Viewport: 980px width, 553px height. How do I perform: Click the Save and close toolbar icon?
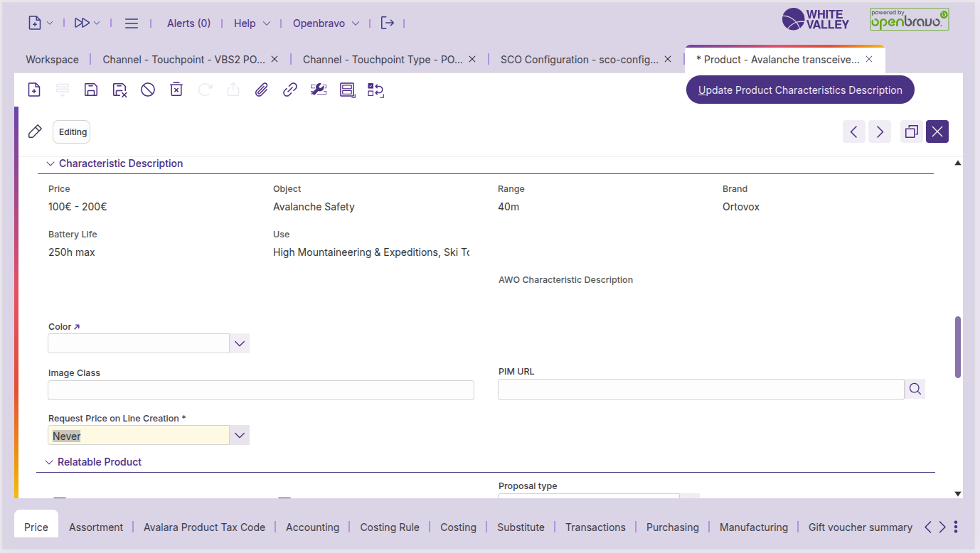pos(119,90)
